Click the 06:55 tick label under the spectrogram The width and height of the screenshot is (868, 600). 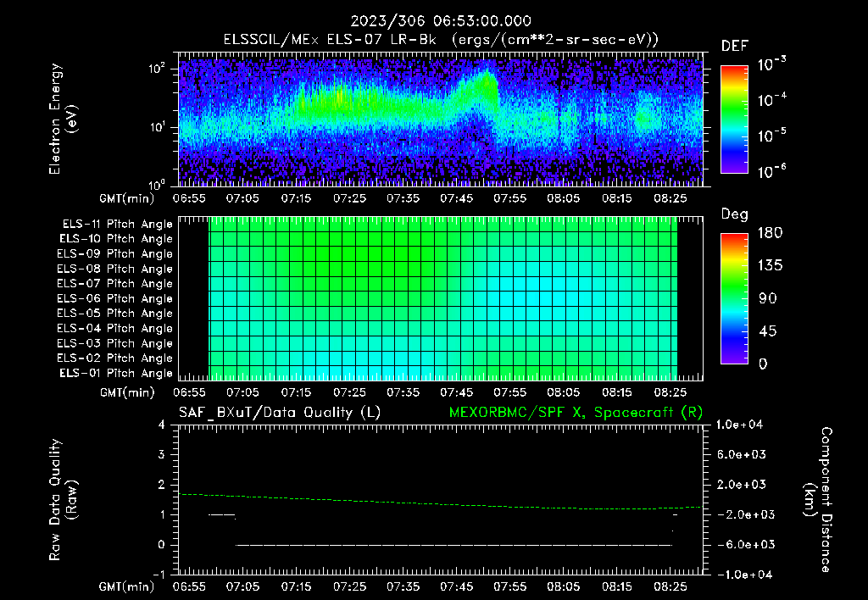pyautogui.click(x=189, y=198)
